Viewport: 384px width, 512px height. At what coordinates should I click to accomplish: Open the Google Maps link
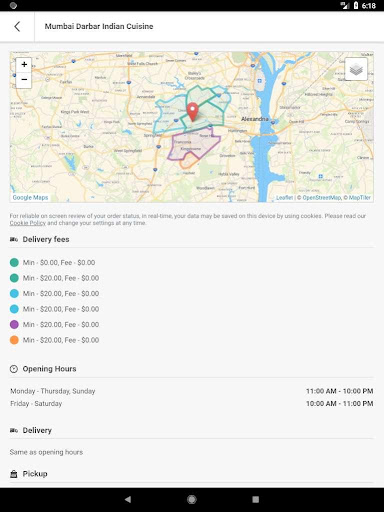click(30, 197)
